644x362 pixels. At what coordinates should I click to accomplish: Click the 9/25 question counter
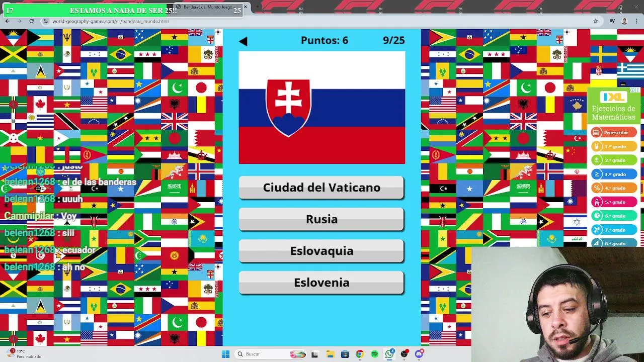coord(394,40)
